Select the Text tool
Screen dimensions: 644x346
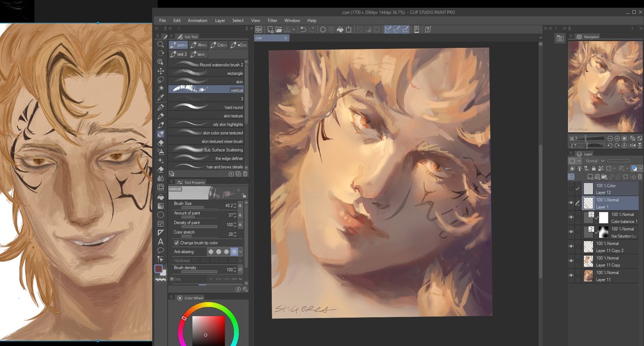[x=160, y=241]
